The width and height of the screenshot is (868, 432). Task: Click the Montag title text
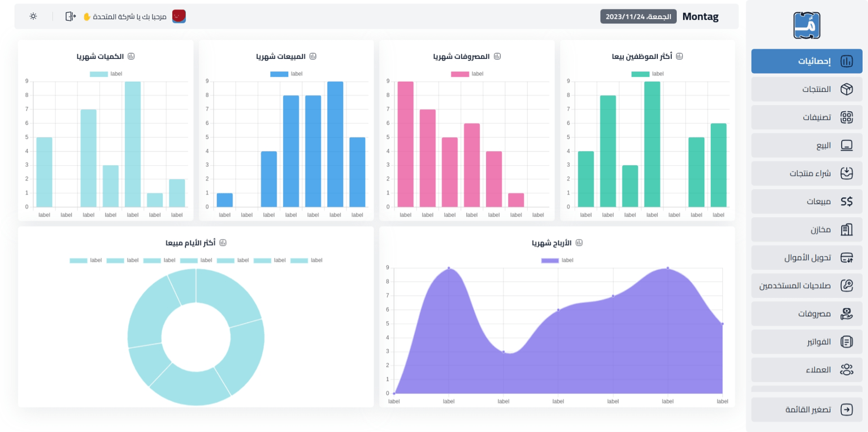[700, 16]
